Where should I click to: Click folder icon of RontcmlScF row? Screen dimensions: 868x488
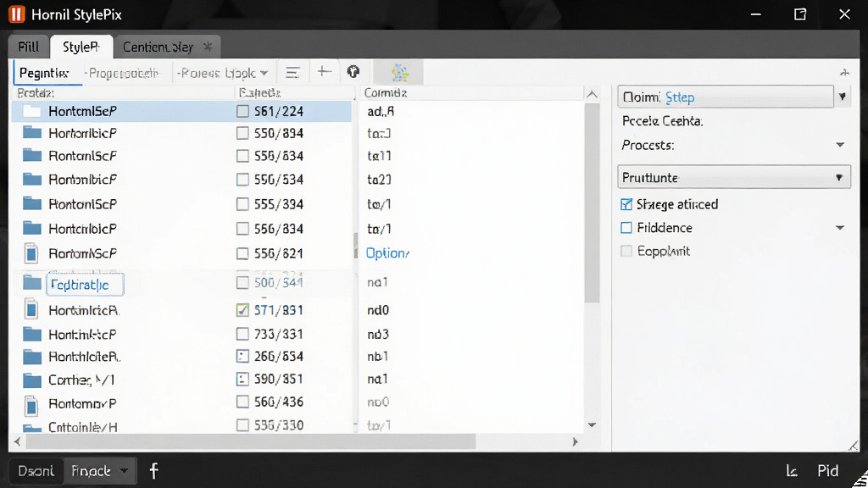coord(31,156)
